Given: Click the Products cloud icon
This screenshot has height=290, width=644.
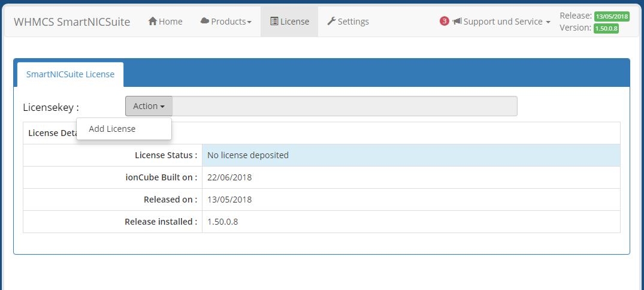Looking at the screenshot, I should point(205,21).
